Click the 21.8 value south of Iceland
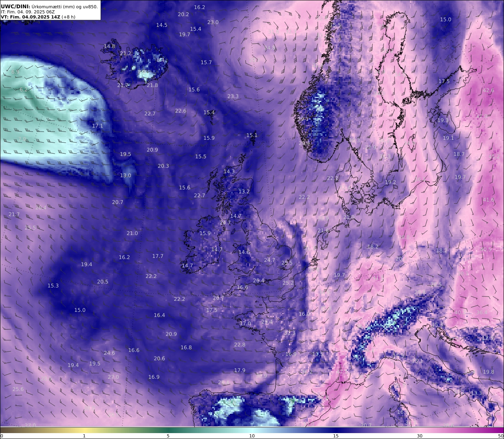Image resolution: width=504 pixels, height=439 pixels. (x=152, y=85)
